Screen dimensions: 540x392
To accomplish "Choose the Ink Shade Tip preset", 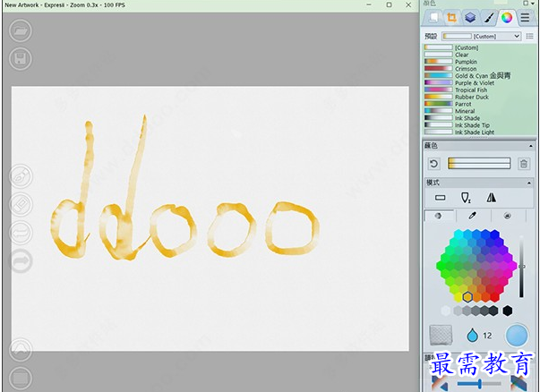I will [457, 125].
